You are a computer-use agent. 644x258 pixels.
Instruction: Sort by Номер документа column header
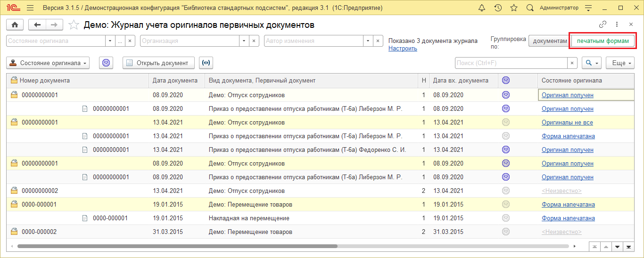pos(78,81)
